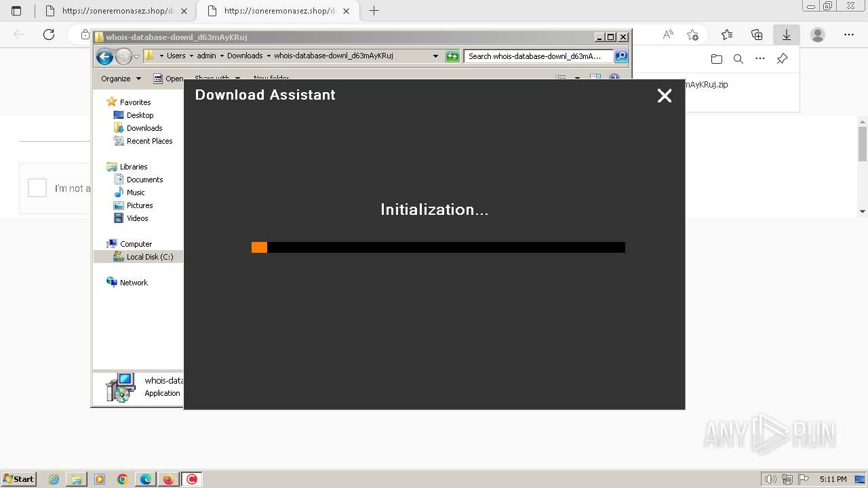Image resolution: width=868 pixels, height=488 pixels.
Task: Open Recent Places in navigation pane
Action: tap(149, 141)
